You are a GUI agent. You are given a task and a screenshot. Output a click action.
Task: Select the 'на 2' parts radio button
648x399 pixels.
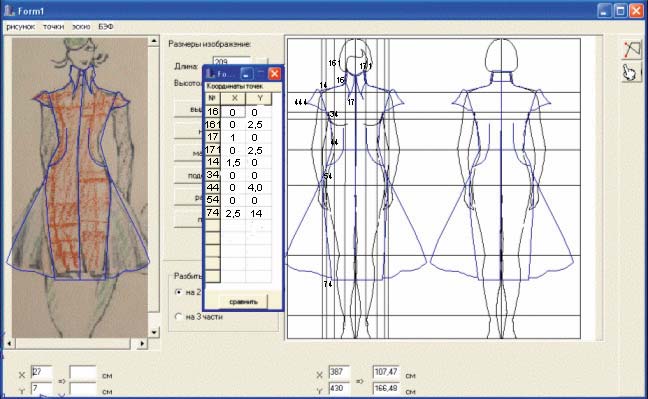click(179, 292)
